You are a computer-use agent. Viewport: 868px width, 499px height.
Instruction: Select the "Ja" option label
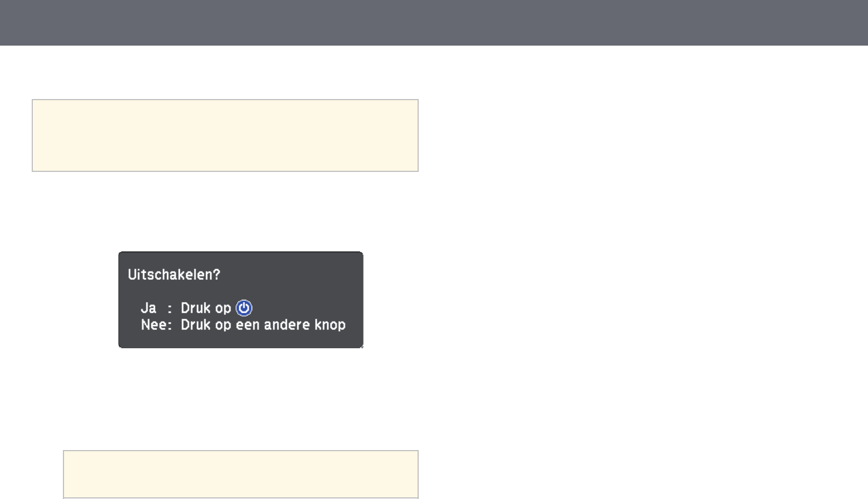coord(149,308)
